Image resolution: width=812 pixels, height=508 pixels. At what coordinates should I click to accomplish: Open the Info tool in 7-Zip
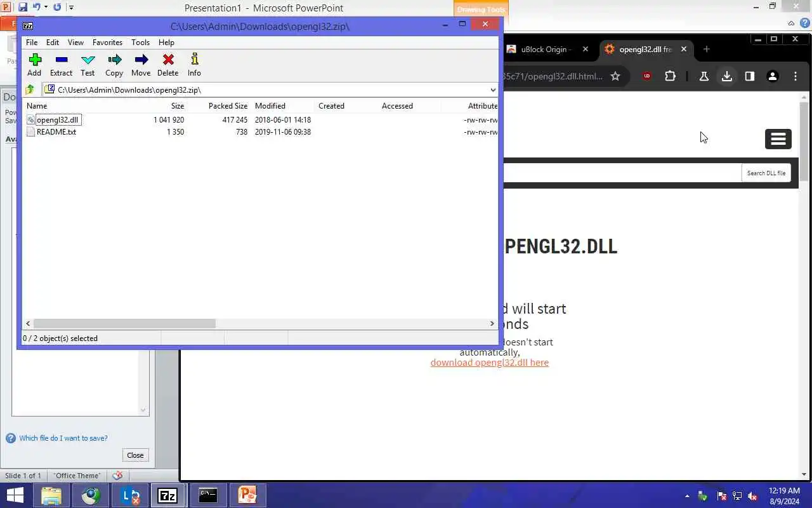194,64
